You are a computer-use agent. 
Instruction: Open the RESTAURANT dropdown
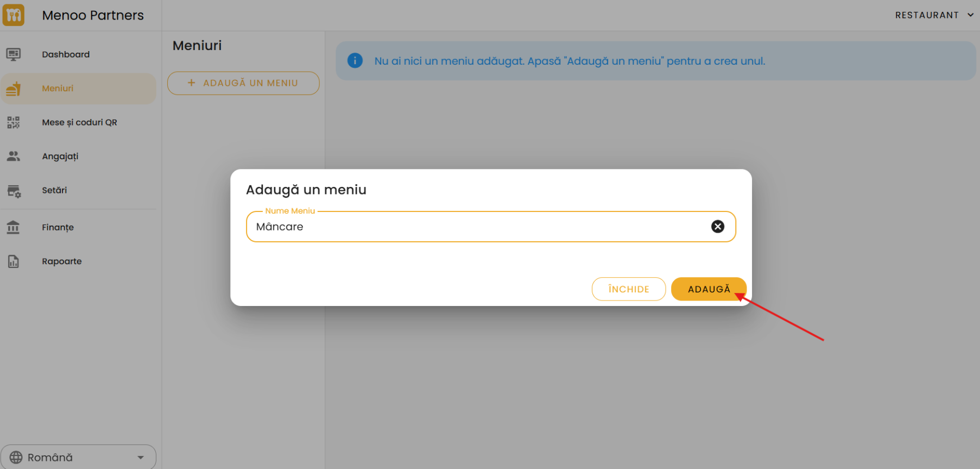(x=934, y=15)
